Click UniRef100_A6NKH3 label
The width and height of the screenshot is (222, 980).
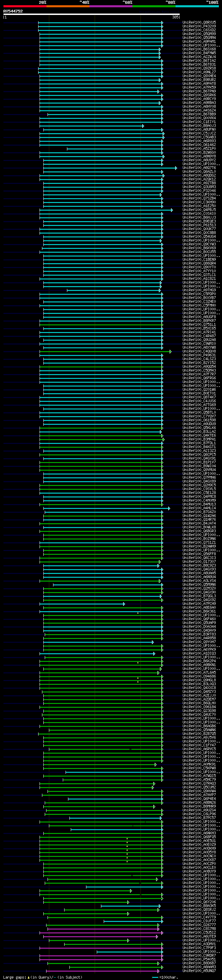pyautogui.click(x=199, y=833)
